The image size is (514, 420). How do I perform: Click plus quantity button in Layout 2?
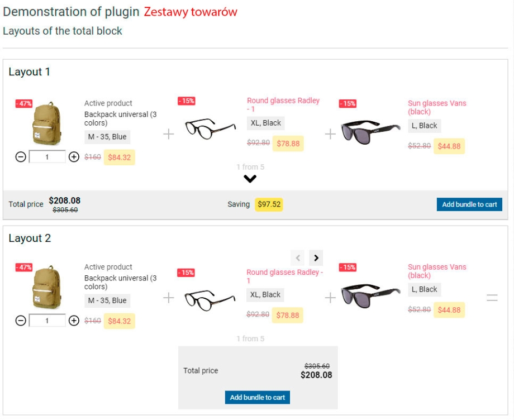[x=74, y=321]
